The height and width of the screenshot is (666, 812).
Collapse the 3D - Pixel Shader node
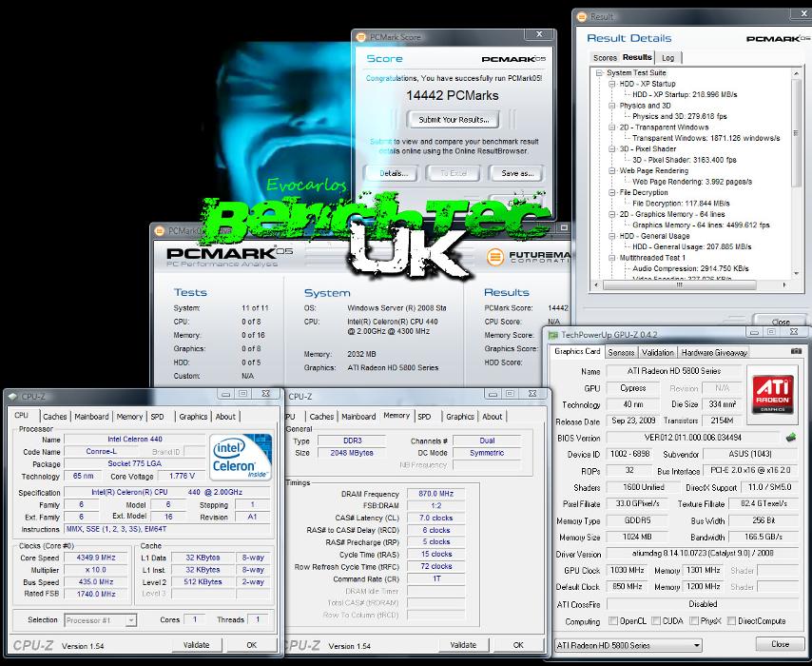(612, 149)
